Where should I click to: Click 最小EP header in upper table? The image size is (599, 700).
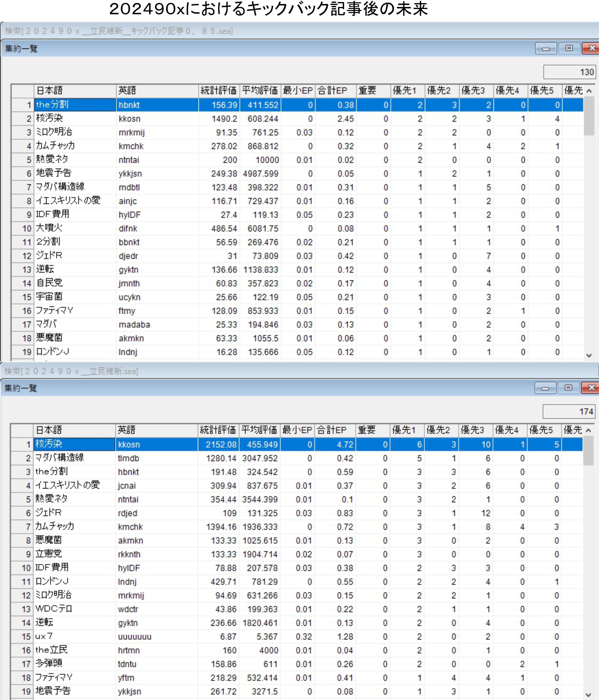[298, 90]
